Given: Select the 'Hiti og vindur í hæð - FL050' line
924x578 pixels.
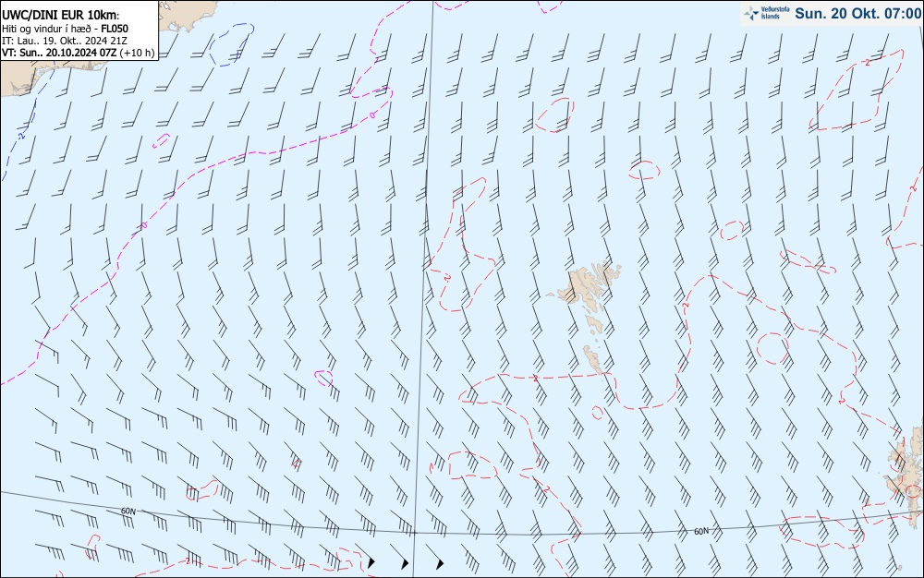Looking at the screenshot, I should pyautogui.click(x=65, y=29).
